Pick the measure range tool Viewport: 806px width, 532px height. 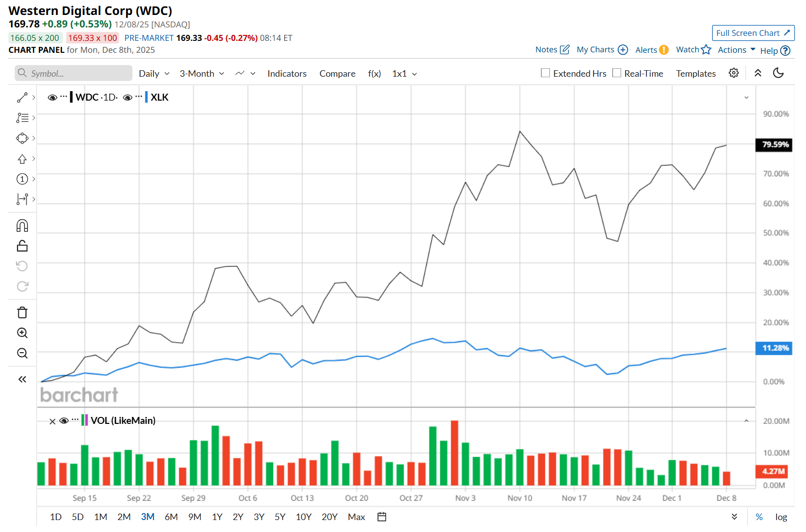click(22, 199)
